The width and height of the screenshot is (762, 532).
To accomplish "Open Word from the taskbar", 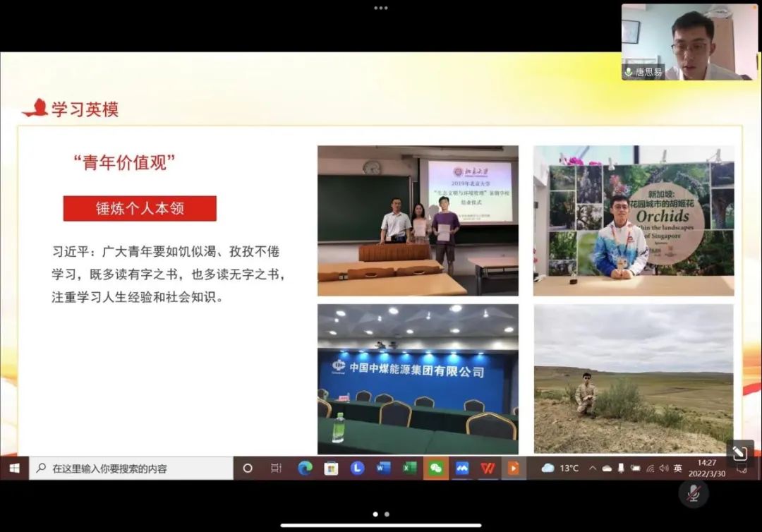I will (383, 468).
